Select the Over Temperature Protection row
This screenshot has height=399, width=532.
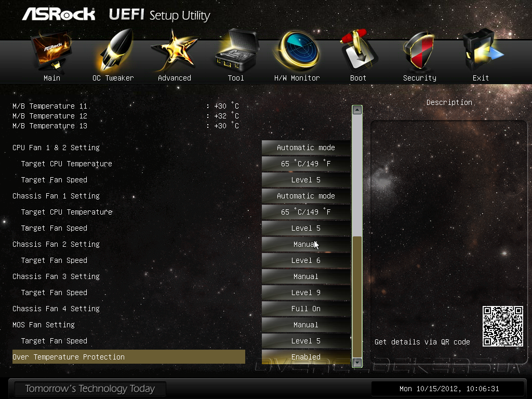129,356
